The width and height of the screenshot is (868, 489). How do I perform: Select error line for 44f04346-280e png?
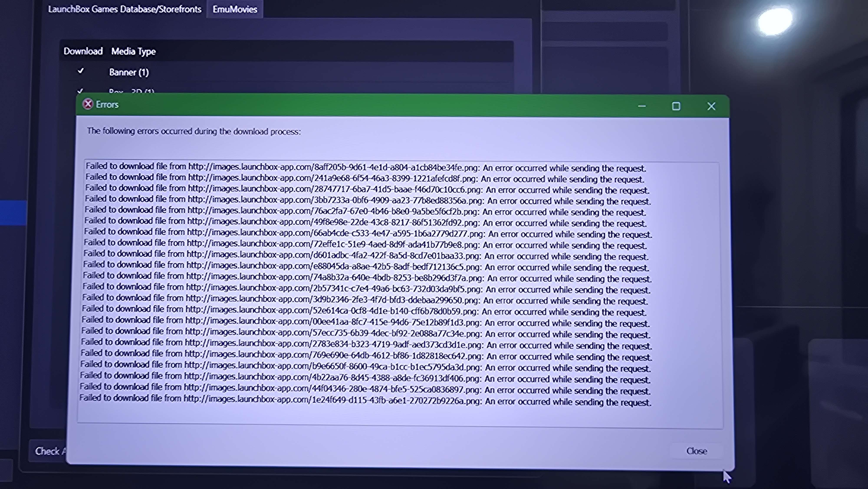tap(365, 389)
